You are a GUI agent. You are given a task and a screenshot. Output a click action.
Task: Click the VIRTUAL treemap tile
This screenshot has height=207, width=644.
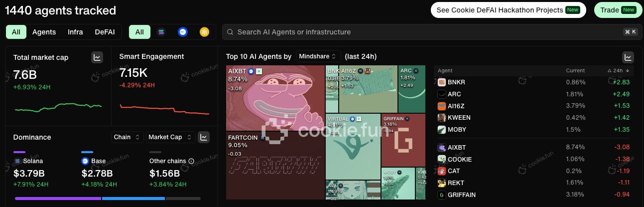click(353, 147)
